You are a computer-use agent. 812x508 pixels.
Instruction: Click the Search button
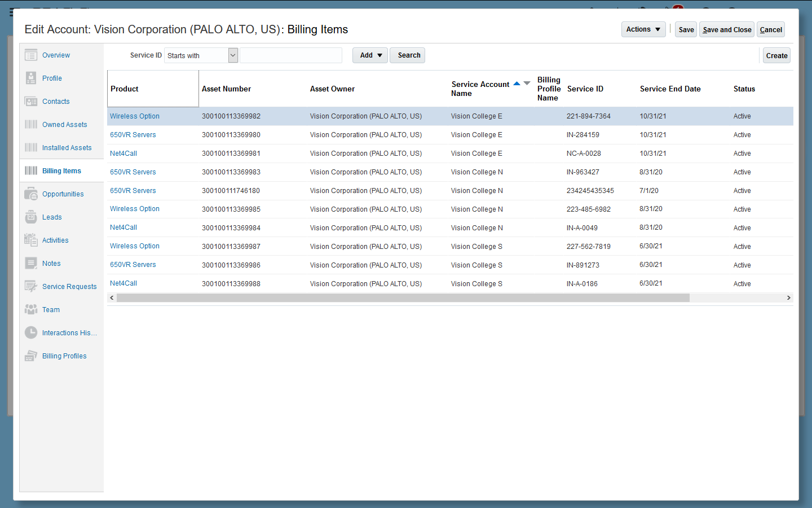tap(407, 55)
